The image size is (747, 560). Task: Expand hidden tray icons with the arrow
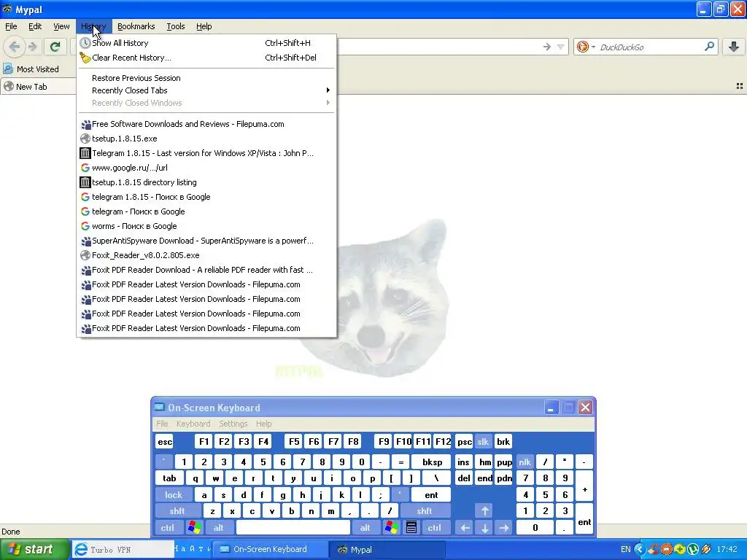point(639,550)
